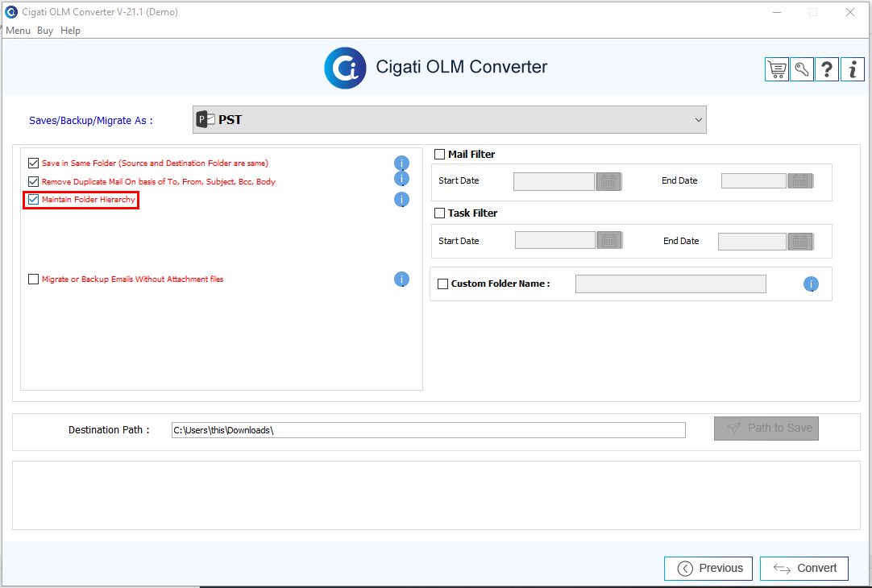872x588 pixels.
Task: Show info for Save in Same Folder option
Action: [401, 163]
